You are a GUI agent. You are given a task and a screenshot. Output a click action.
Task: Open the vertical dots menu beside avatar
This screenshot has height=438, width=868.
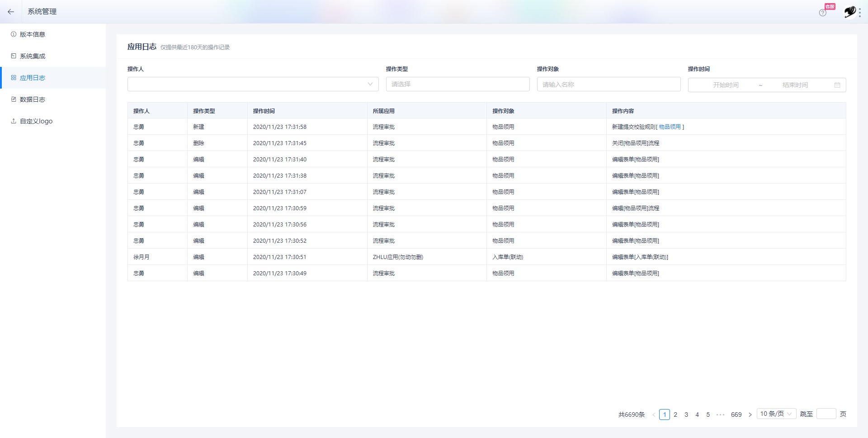(x=860, y=12)
